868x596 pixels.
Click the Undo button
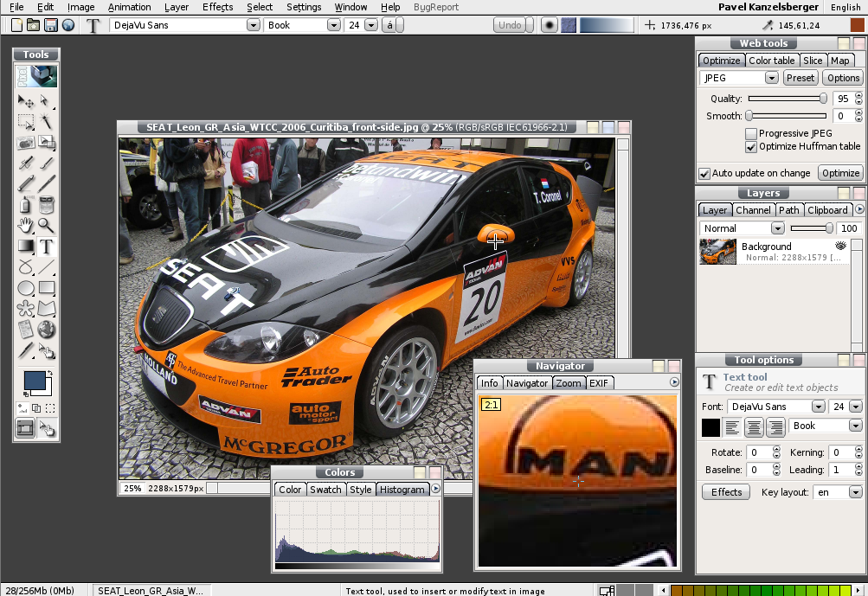point(509,25)
